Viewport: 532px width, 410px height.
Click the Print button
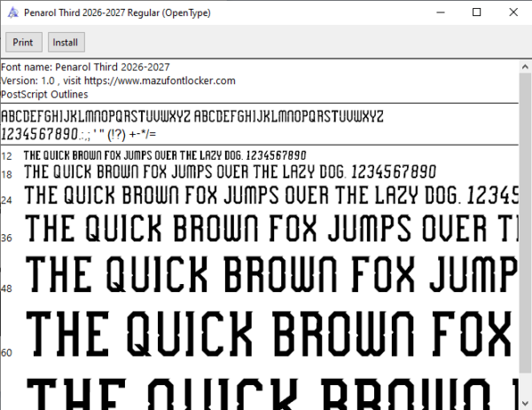click(24, 43)
